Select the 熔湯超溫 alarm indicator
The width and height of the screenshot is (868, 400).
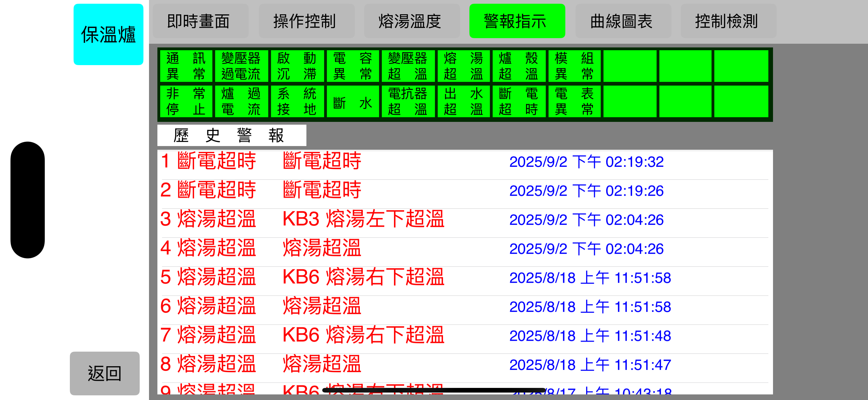(464, 66)
